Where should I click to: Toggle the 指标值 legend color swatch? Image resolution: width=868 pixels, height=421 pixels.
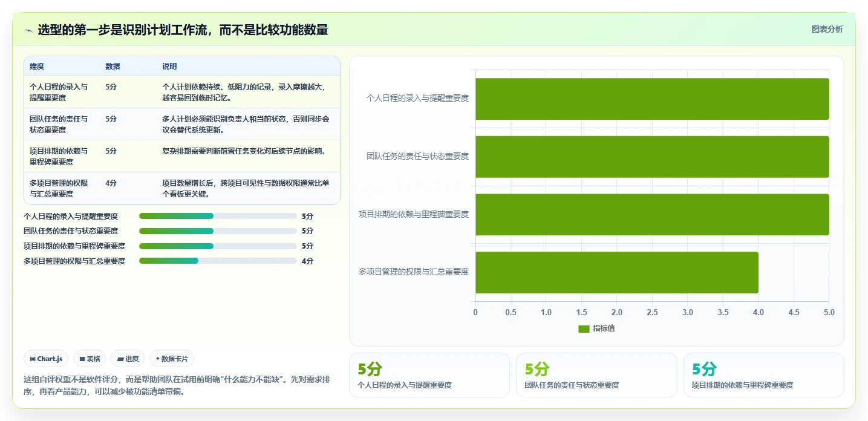[x=584, y=328]
